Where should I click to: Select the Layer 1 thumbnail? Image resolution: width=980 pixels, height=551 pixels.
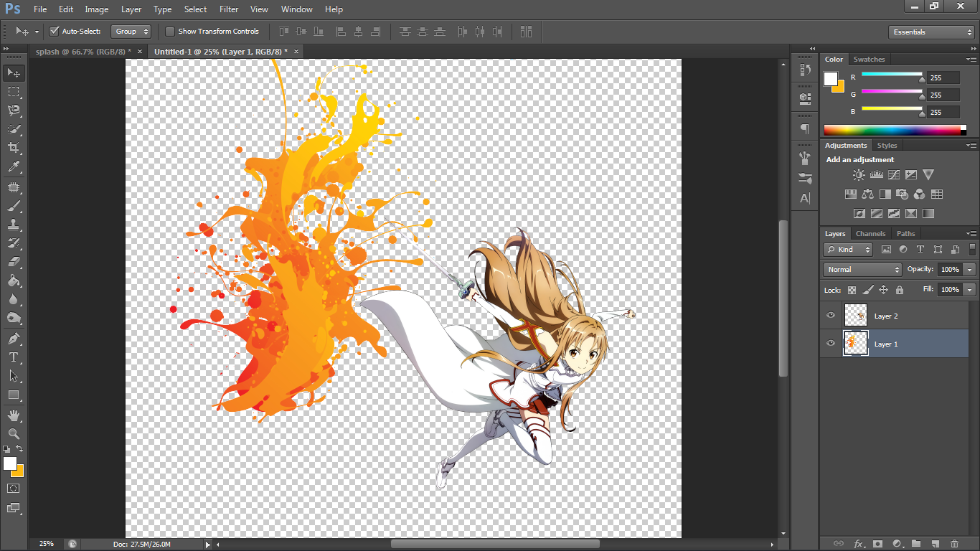(x=855, y=343)
